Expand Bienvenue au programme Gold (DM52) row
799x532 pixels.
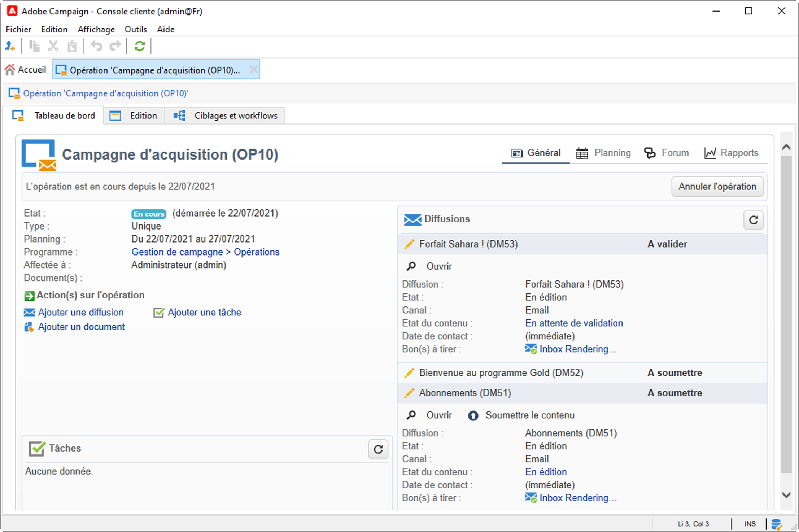coord(501,373)
